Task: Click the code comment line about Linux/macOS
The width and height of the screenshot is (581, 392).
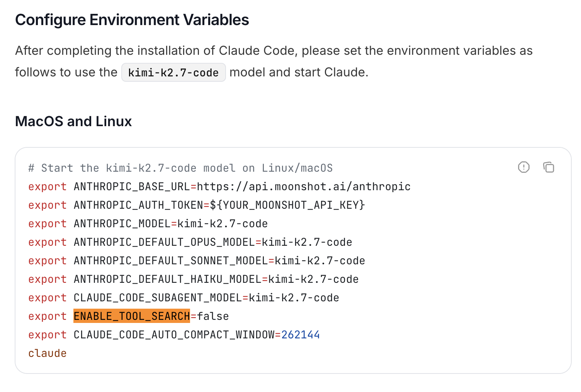Action: point(180,168)
